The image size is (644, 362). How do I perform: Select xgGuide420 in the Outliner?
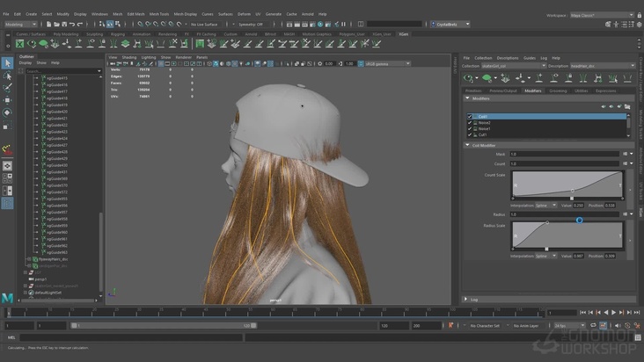57,112
